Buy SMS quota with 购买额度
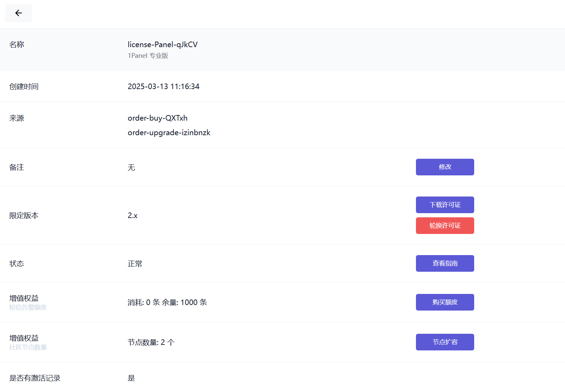 (445, 302)
